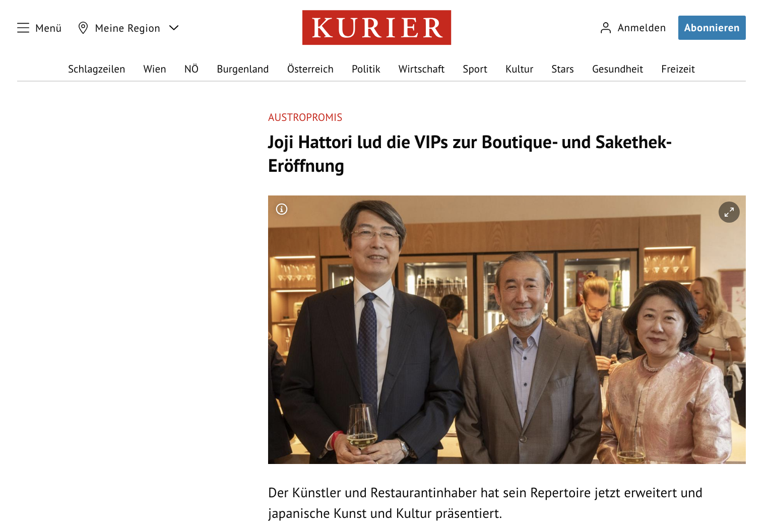Open the Meine Region selector
The height and width of the screenshot is (532, 770).
[x=129, y=28]
